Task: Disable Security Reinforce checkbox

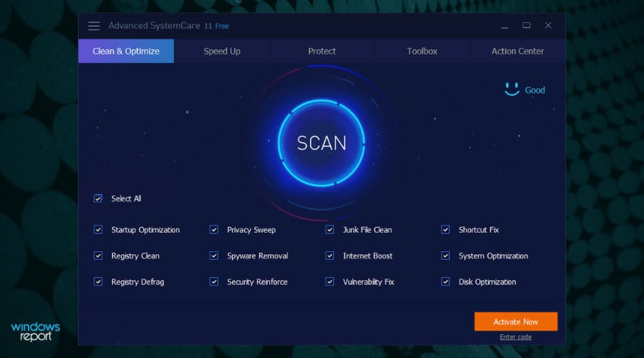Action: [213, 281]
